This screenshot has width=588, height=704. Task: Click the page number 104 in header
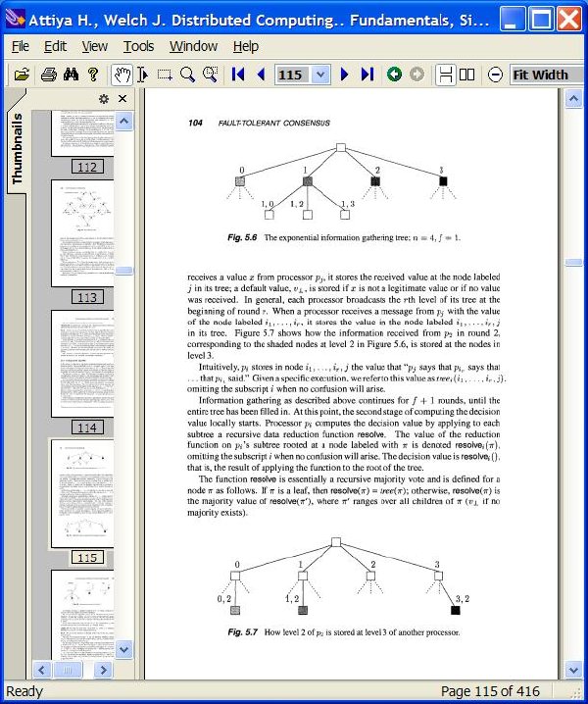pyautogui.click(x=195, y=123)
